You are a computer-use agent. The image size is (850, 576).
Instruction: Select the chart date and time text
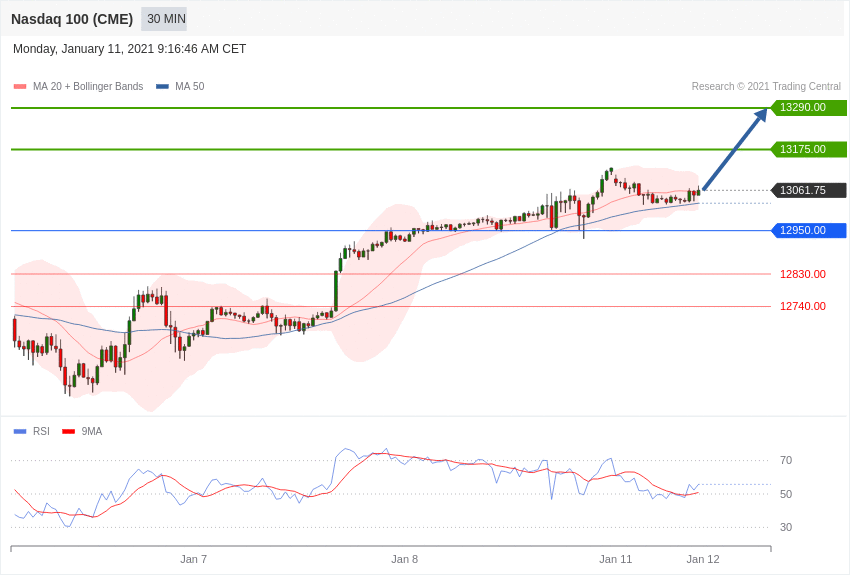tap(130, 49)
